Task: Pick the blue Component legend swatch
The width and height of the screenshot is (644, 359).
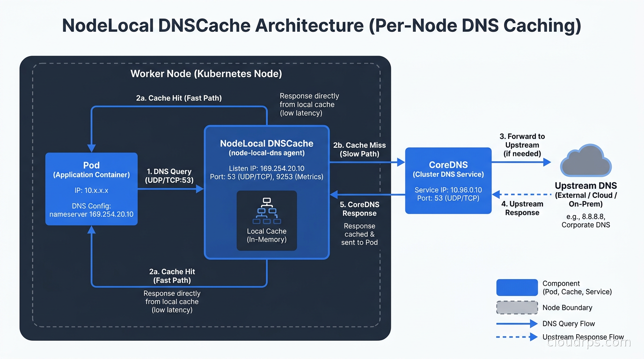Action: coord(517,287)
